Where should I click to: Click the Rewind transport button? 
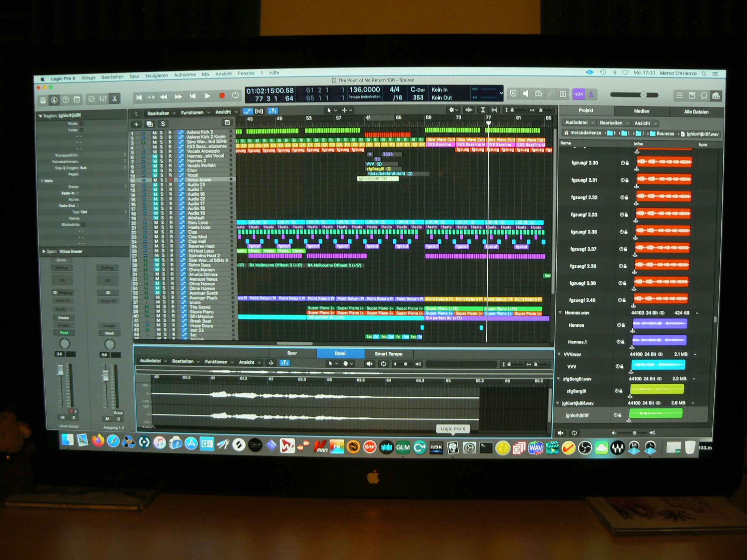[163, 97]
